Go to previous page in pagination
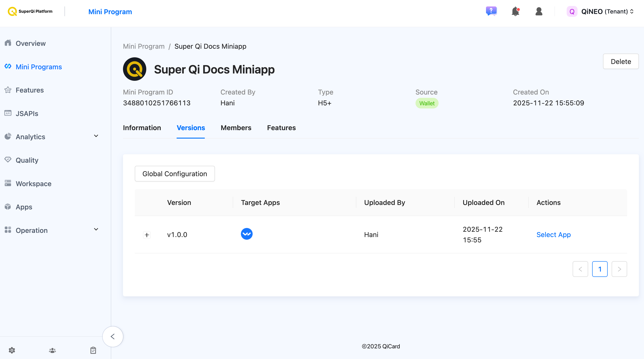Image resolution: width=644 pixels, height=359 pixels. (580, 269)
